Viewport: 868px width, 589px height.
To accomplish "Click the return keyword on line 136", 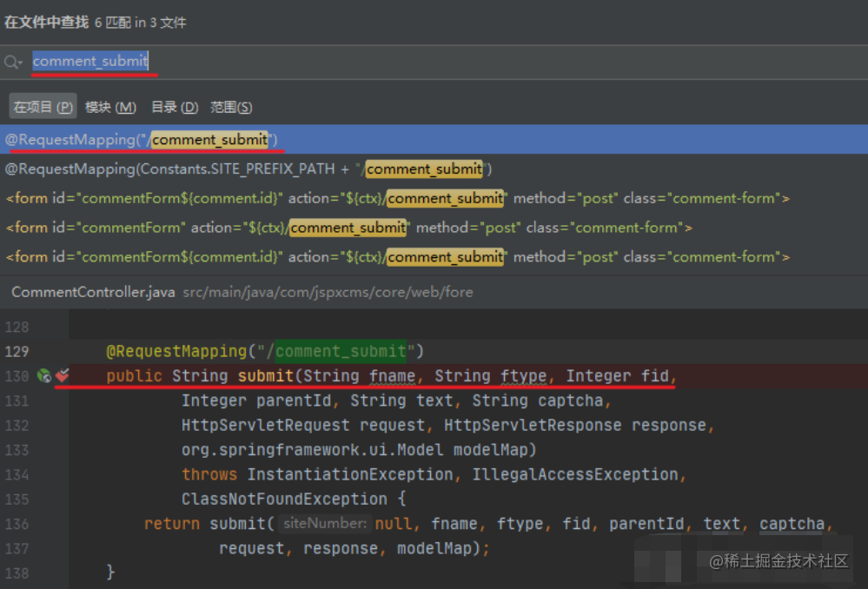I will pyautogui.click(x=172, y=524).
